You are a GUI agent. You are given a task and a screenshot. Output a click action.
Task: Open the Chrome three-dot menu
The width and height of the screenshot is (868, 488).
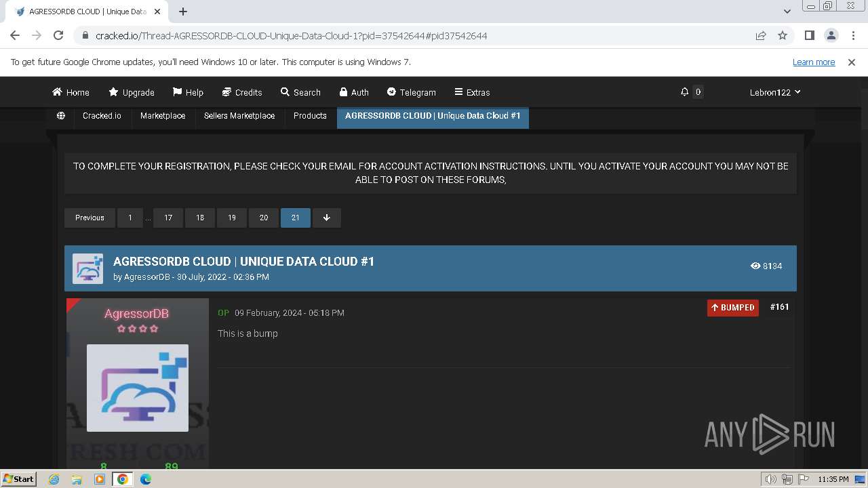tap(852, 35)
